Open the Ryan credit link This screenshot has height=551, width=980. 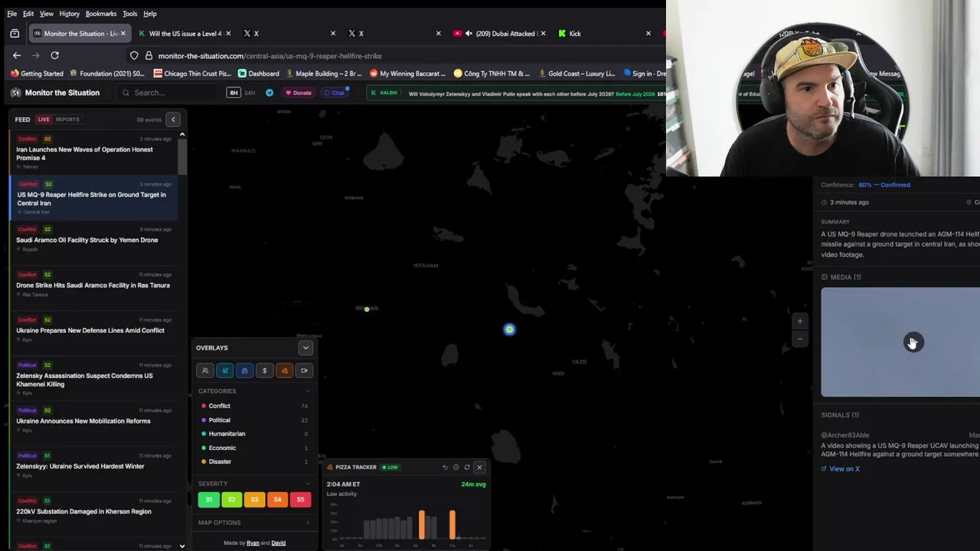[x=253, y=543]
